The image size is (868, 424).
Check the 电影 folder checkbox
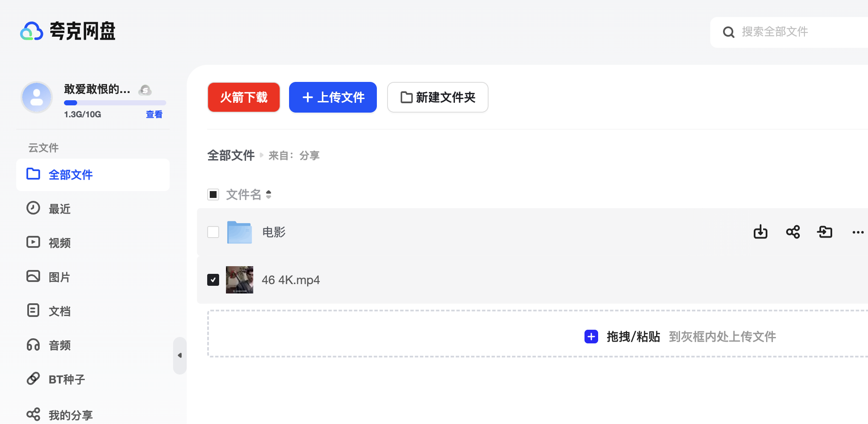pyautogui.click(x=213, y=232)
